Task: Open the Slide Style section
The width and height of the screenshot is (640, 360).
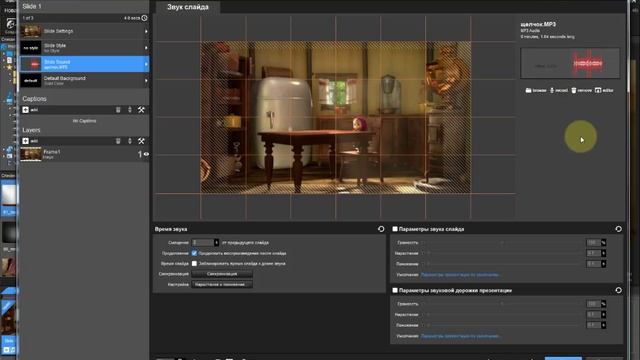Action: (x=84, y=48)
